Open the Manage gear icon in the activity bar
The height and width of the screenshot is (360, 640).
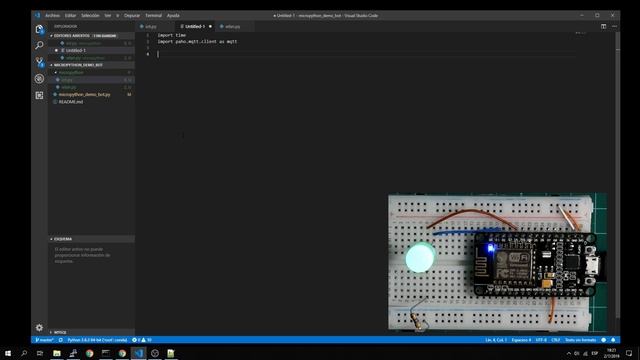coord(39,327)
